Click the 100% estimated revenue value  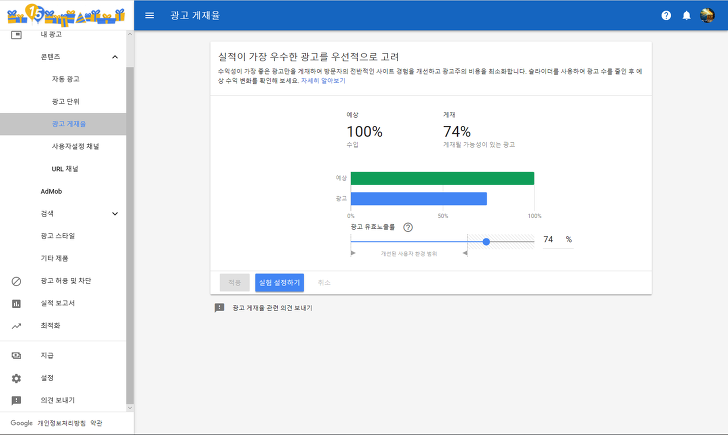[x=364, y=132]
